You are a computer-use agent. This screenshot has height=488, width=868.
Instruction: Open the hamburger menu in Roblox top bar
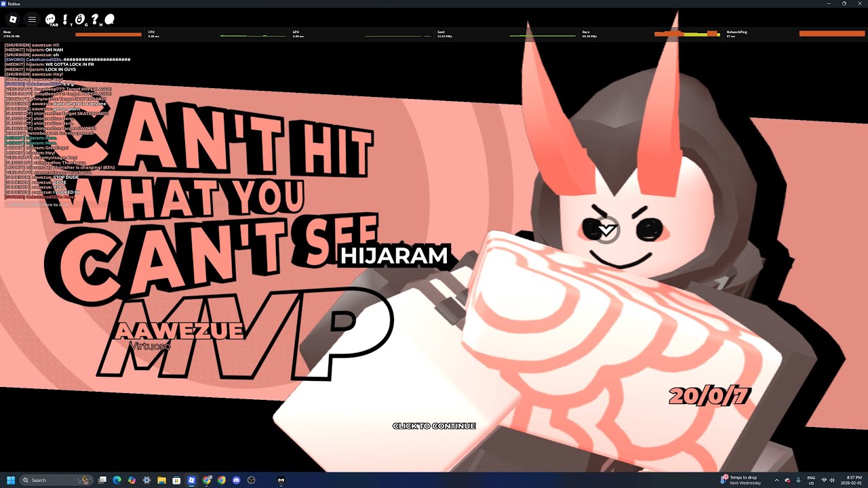pyautogui.click(x=32, y=19)
